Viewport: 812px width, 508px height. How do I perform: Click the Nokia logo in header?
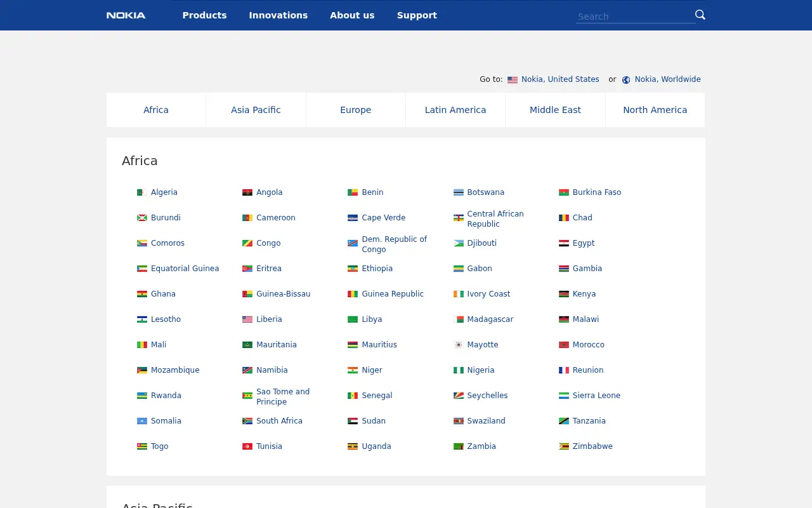click(126, 15)
